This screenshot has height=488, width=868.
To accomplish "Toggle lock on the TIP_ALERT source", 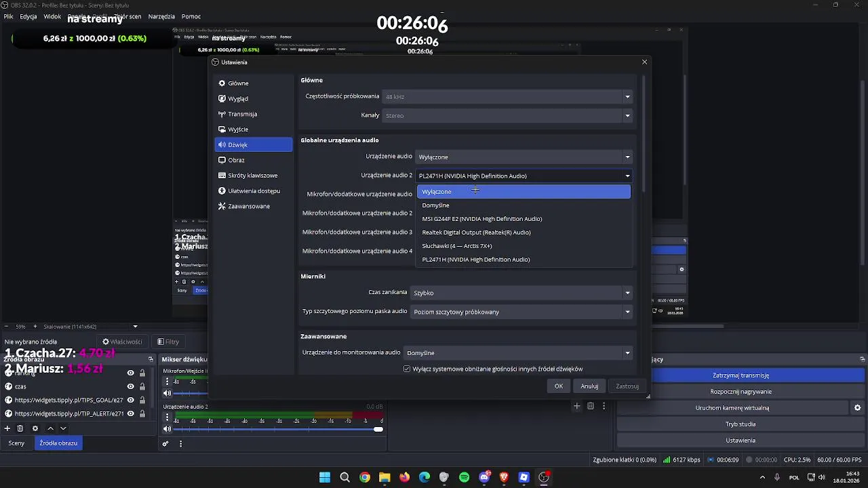I will click(142, 413).
